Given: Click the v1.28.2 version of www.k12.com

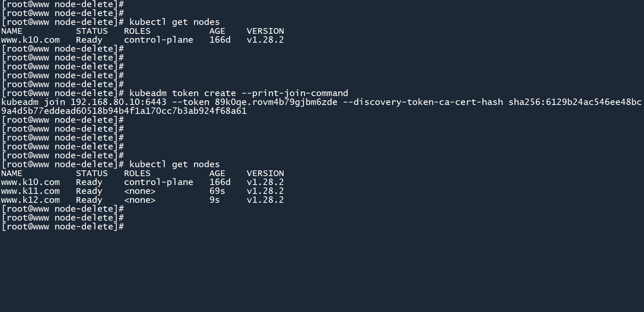Looking at the screenshot, I should (x=265, y=200).
